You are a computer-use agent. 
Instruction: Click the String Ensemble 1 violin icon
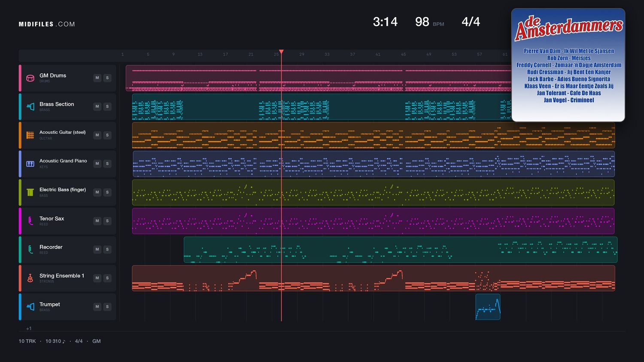(30, 278)
